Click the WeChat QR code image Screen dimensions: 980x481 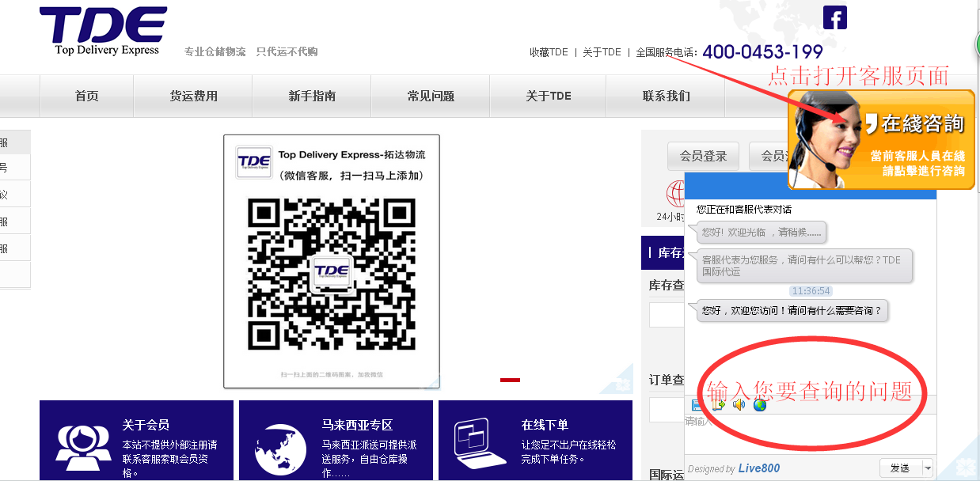pyautogui.click(x=332, y=274)
